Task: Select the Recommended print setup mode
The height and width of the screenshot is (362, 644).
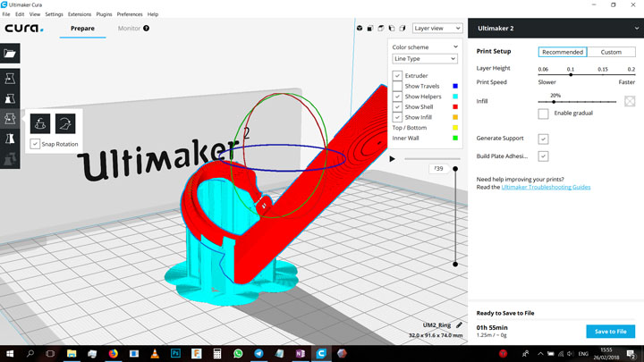Action: [x=563, y=52]
